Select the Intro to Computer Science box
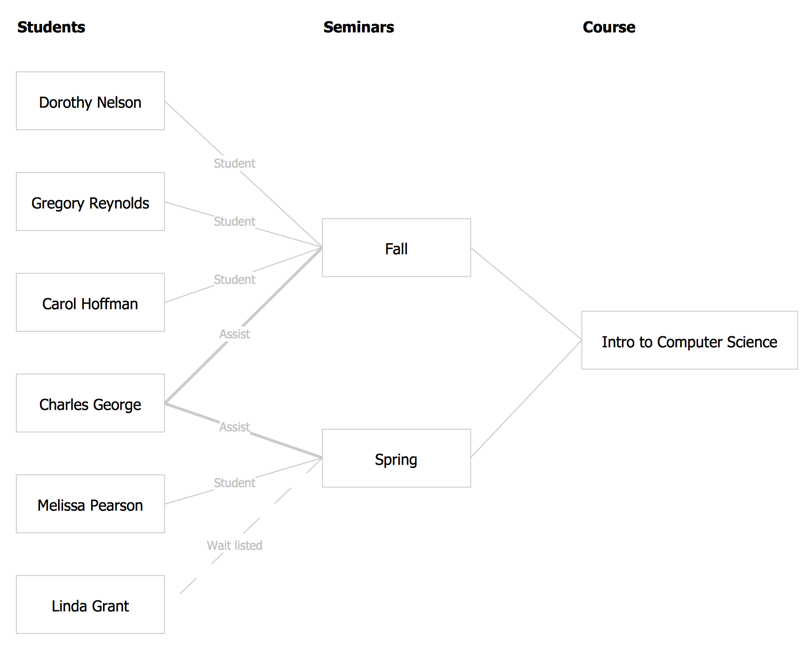This screenshot has width=812, height=648. (689, 340)
